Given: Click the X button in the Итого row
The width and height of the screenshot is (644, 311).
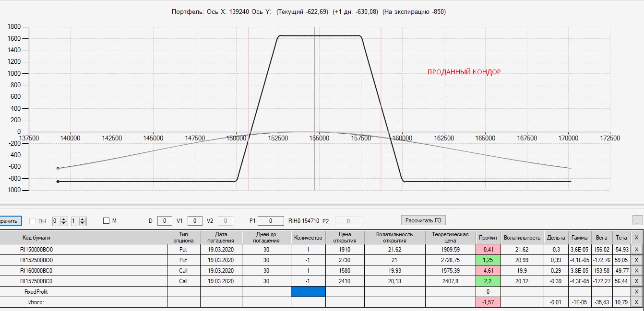Looking at the screenshot, I should click(x=637, y=302).
